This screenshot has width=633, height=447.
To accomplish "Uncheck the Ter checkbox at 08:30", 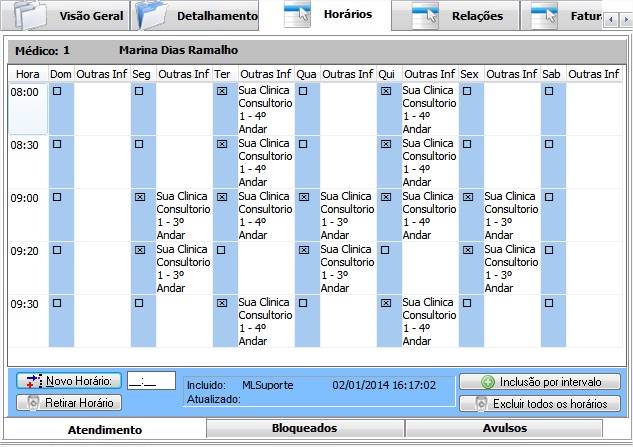I will pyautogui.click(x=221, y=144).
